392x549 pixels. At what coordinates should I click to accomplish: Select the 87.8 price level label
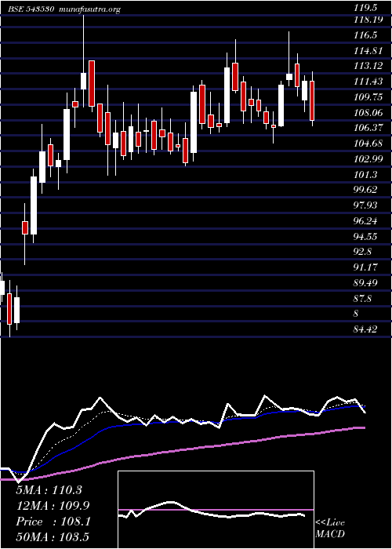click(362, 298)
